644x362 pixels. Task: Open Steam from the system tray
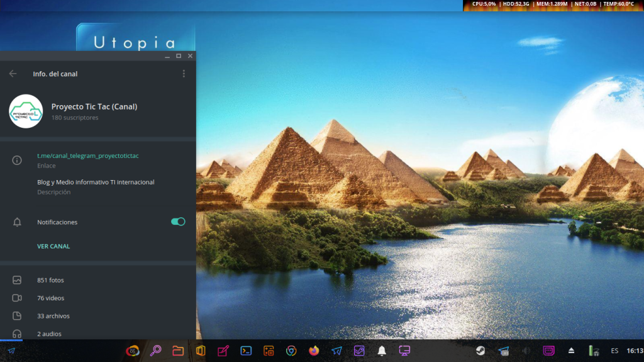coord(480,351)
